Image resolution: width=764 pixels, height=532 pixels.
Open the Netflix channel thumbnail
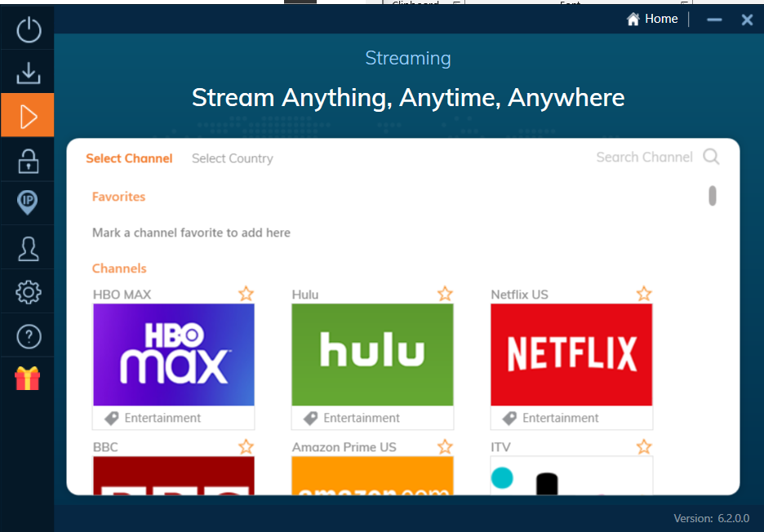571,355
